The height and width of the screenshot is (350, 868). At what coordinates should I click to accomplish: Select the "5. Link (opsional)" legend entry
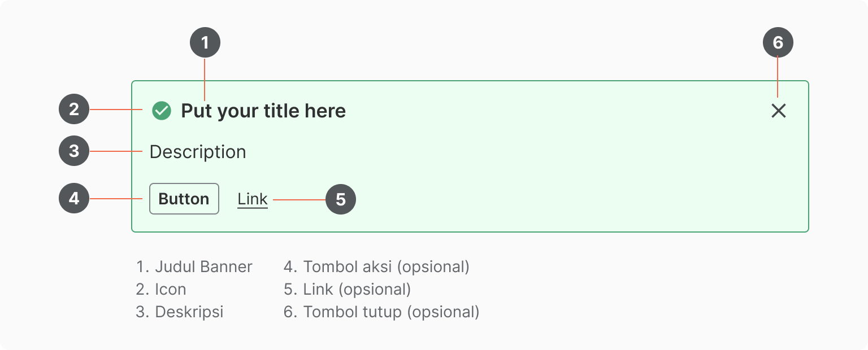[x=347, y=289]
